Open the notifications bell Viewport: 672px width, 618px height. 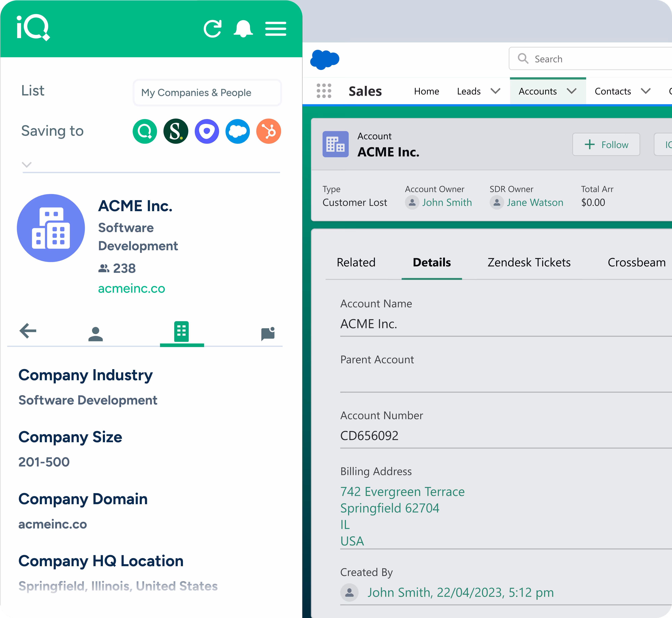tap(243, 29)
